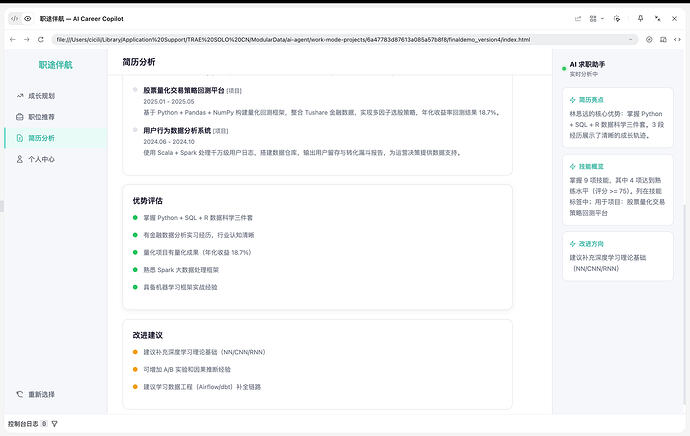The height and width of the screenshot is (436, 690).
Task: Click the 熟悉 Spark 大数据处理框架 item
Action: (181, 270)
